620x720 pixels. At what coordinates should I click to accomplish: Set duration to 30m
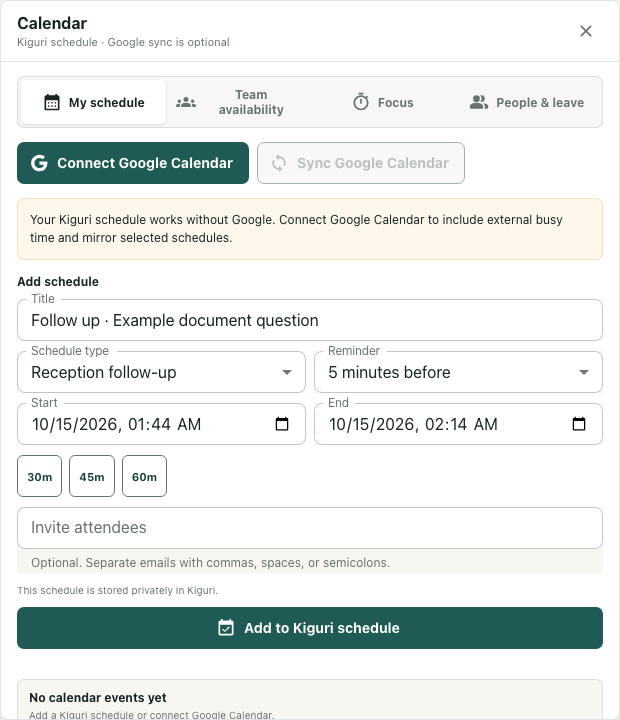click(39, 476)
